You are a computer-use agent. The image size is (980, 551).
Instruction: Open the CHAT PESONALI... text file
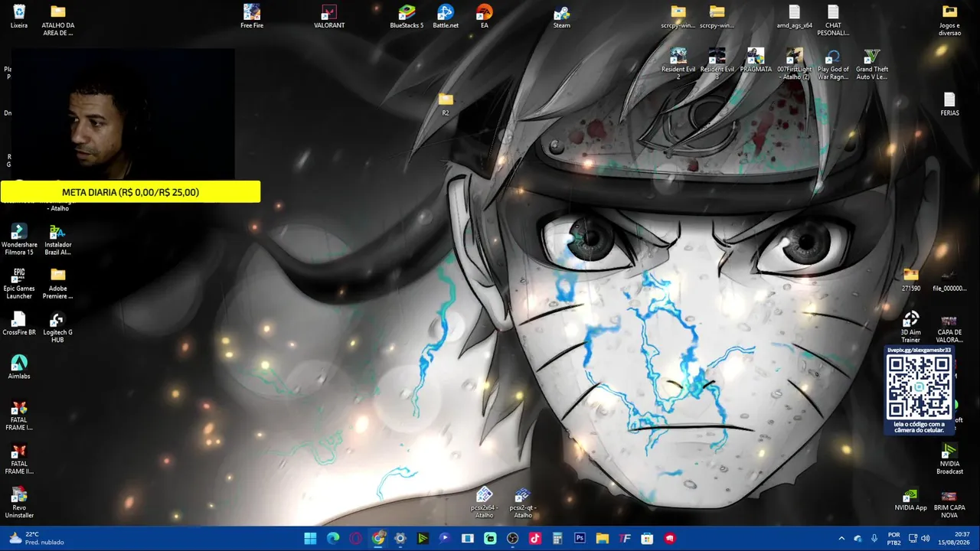point(833,20)
